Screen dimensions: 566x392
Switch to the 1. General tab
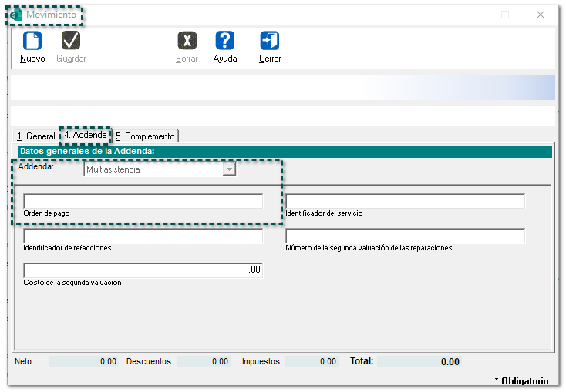[x=35, y=136]
